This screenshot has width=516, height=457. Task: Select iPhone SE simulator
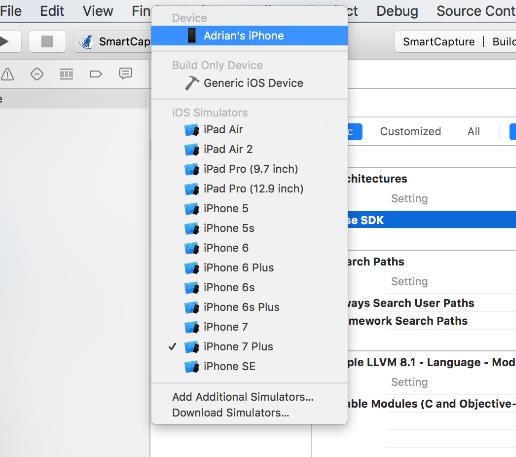(x=249, y=366)
